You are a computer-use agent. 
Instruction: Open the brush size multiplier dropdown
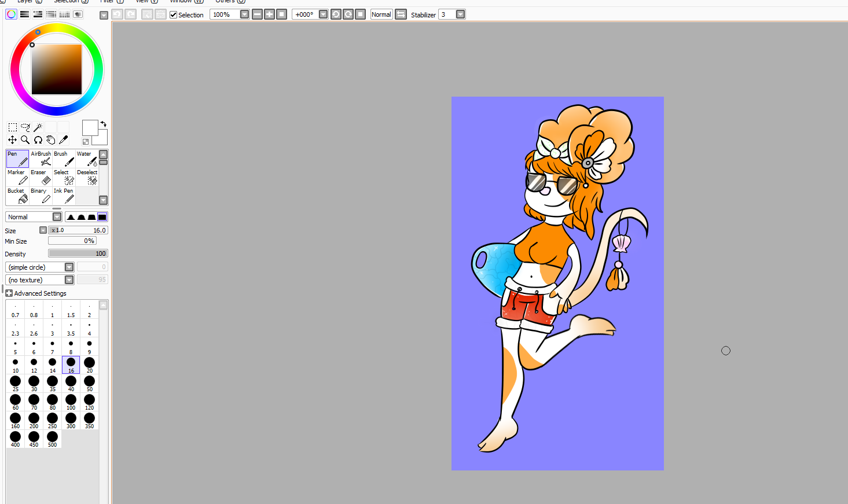[x=43, y=230]
